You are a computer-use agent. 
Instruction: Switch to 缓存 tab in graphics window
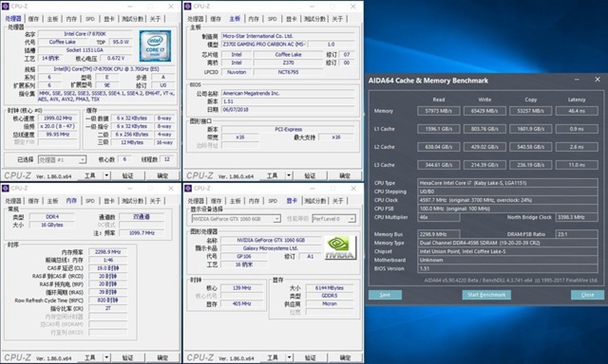216,201
